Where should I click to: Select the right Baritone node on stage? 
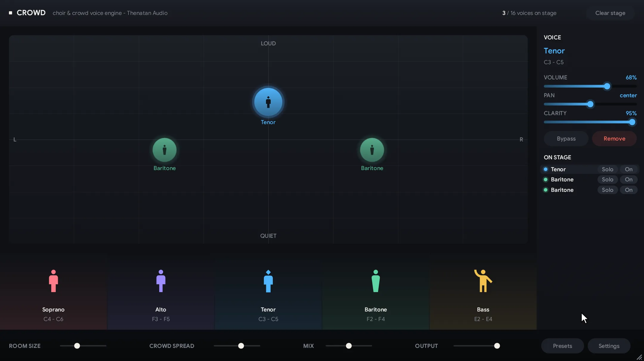(x=372, y=150)
